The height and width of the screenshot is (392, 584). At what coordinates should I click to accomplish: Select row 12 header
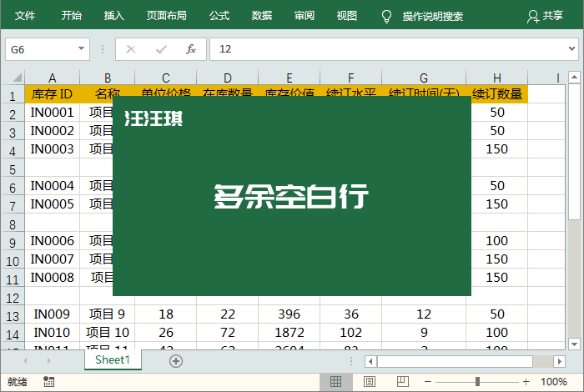(x=13, y=298)
